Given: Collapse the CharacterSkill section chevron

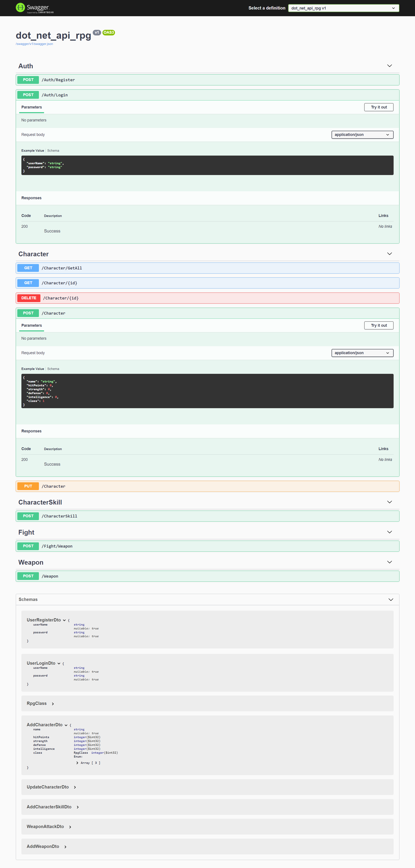Looking at the screenshot, I should pos(389,502).
